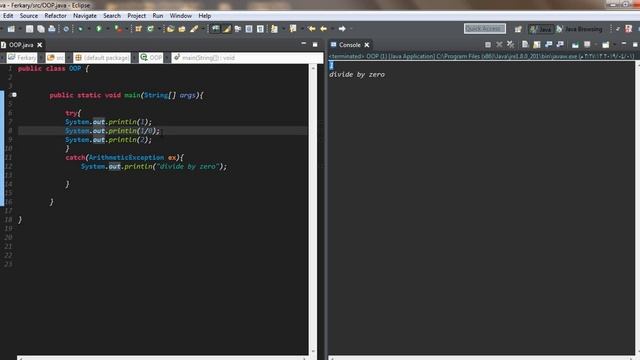This screenshot has height=360, width=640.
Task: Click the catch(ArithmeticException ex) code line
Action: (x=124, y=158)
